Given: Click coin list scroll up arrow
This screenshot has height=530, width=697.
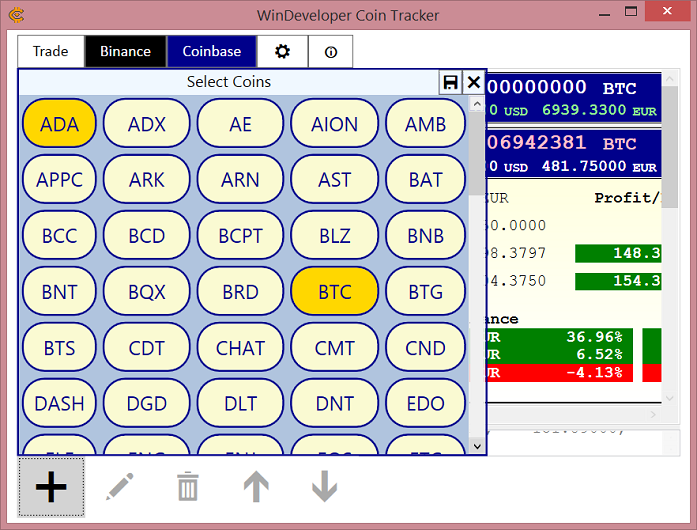Looking at the screenshot, I should click(477, 104).
